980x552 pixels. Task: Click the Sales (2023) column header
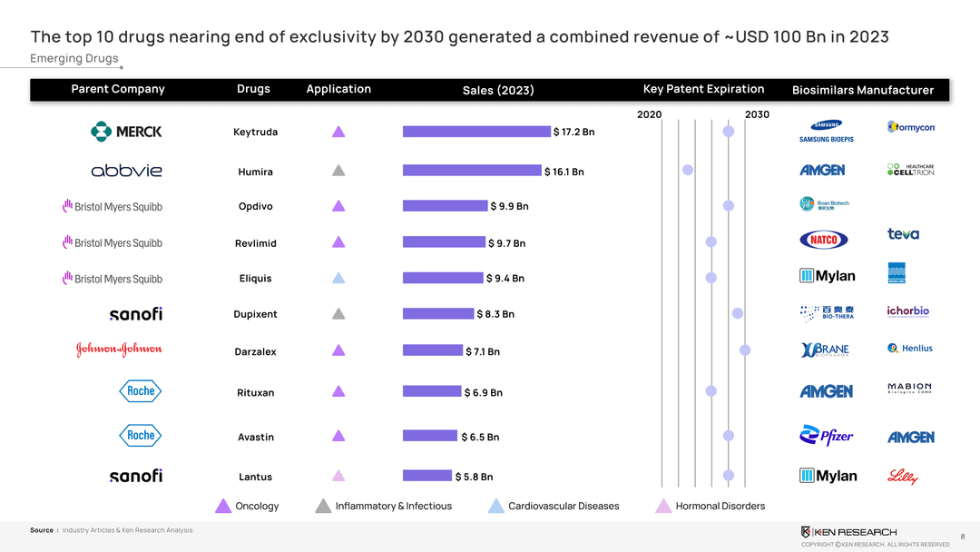click(x=497, y=90)
